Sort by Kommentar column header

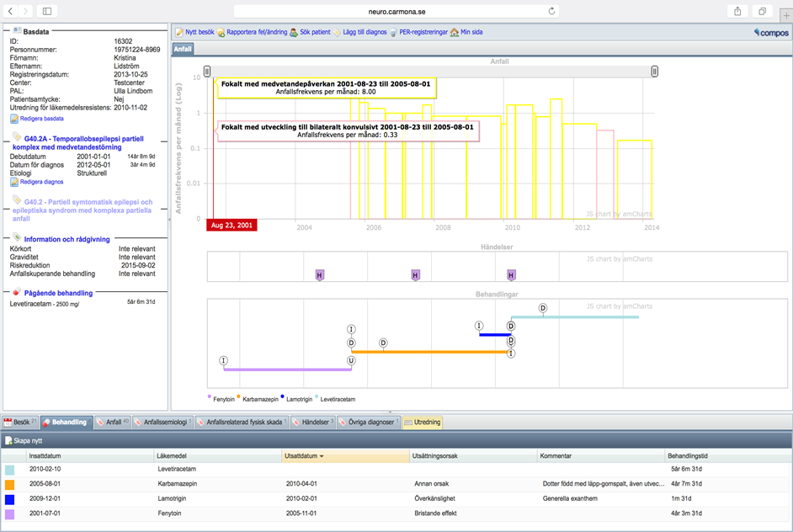(x=601, y=455)
